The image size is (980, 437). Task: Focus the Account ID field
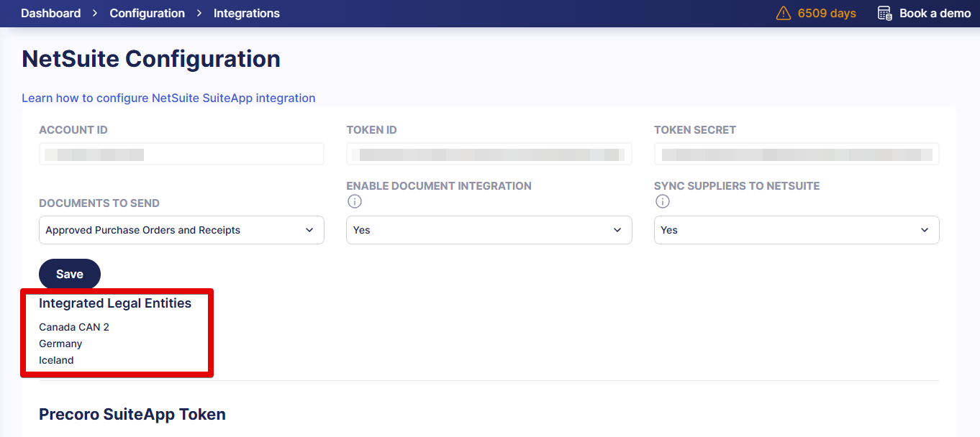181,154
